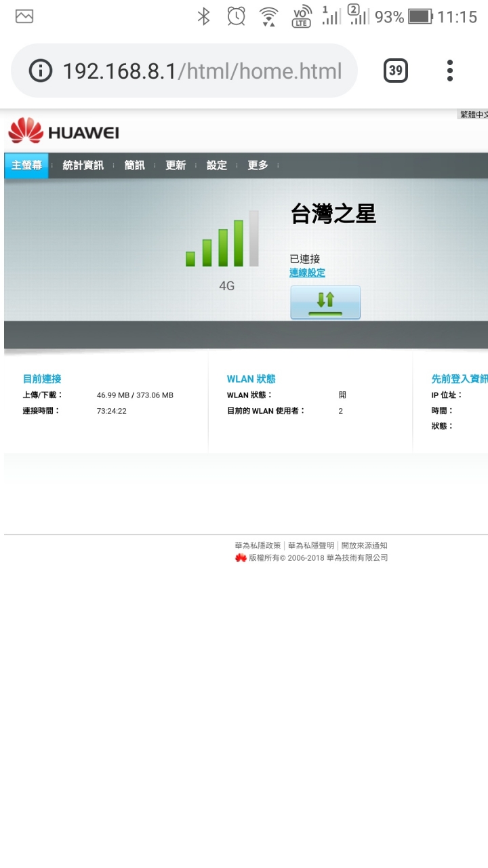Open the 簡訊 SMS tab
The image size is (488, 868).
(x=135, y=165)
